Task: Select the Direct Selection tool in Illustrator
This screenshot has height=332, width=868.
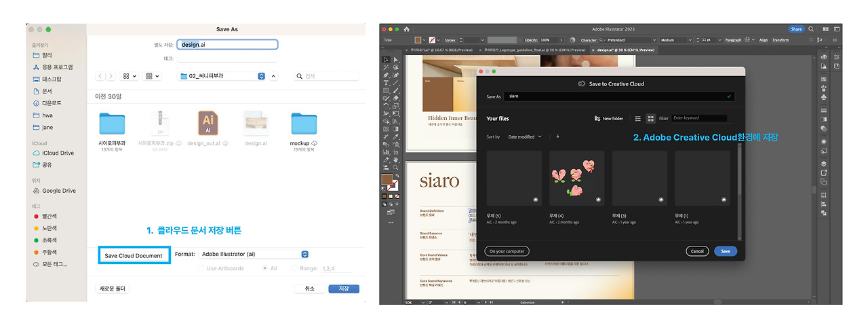Action: 395,60
